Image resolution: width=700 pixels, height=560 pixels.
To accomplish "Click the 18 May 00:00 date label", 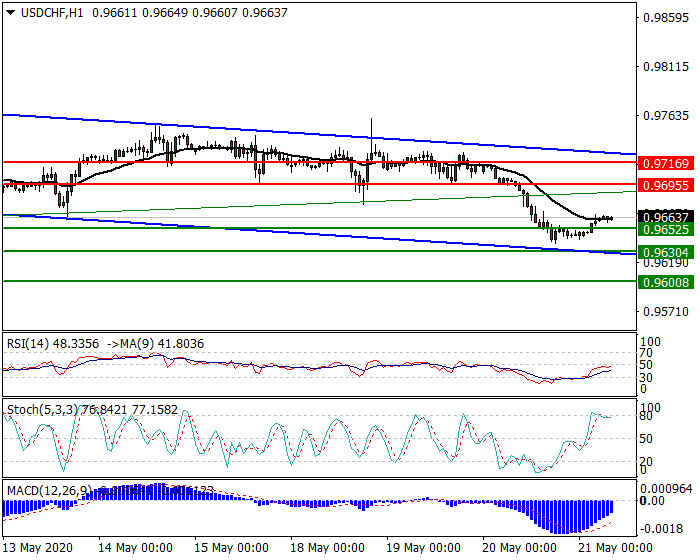I will 327,548.
